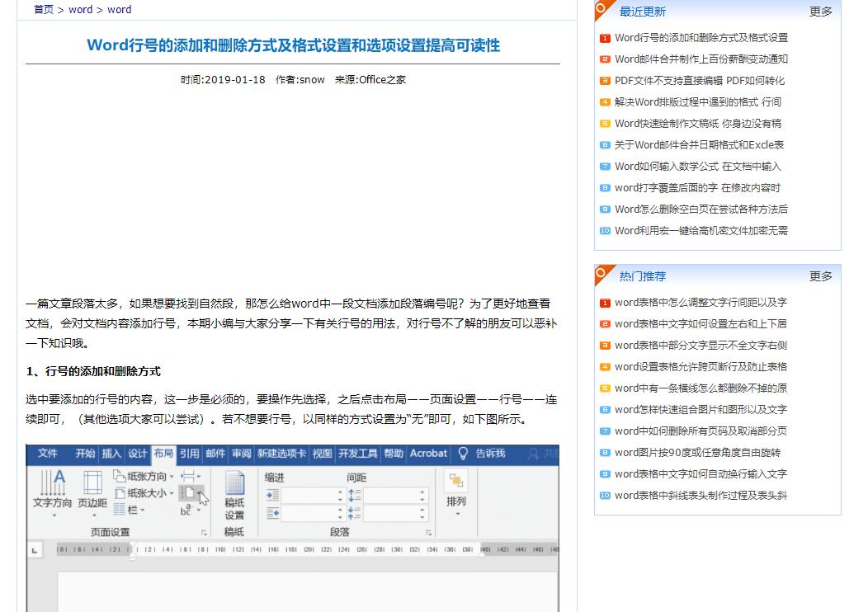Switch to the 开始 ribbon tab
The width and height of the screenshot is (868, 612).
pos(83,453)
